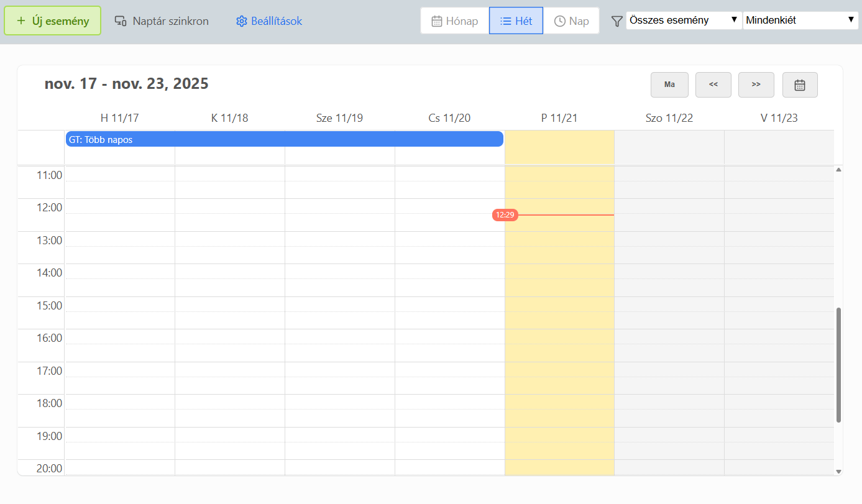Go to previous week with << button
Image resolution: width=862 pixels, height=504 pixels.
713,85
